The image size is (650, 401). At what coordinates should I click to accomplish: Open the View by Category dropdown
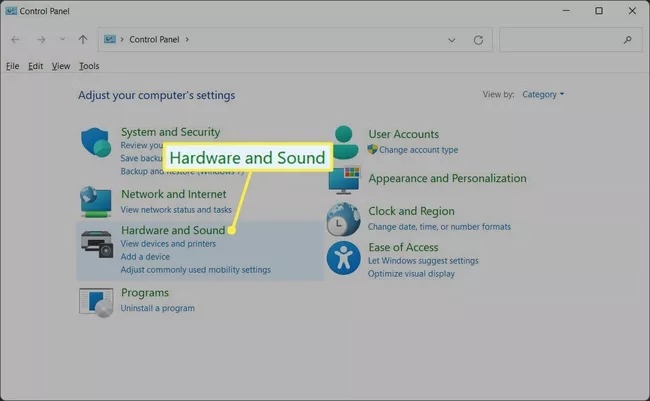click(x=543, y=95)
